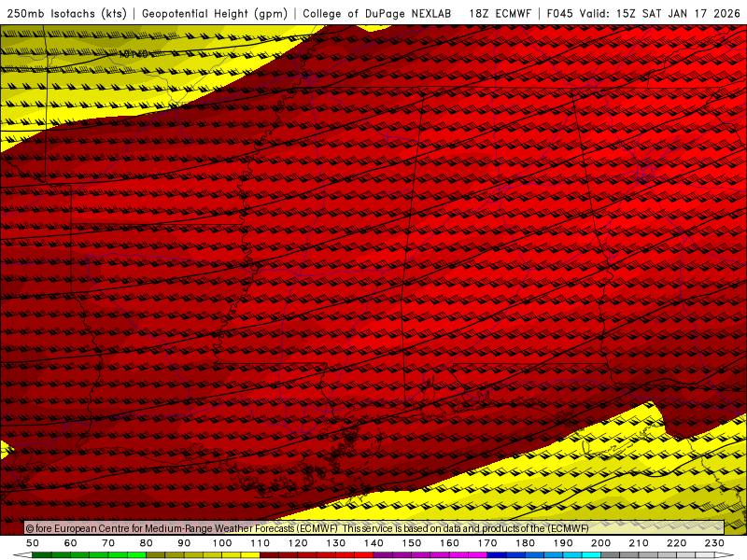The width and height of the screenshot is (747, 560).
Task: Click the 180 label on the legend
Action: click(525, 543)
